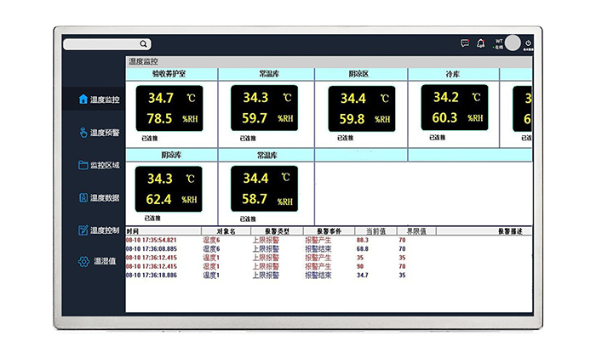Select the 验收养护室 card header

(x=171, y=74)
